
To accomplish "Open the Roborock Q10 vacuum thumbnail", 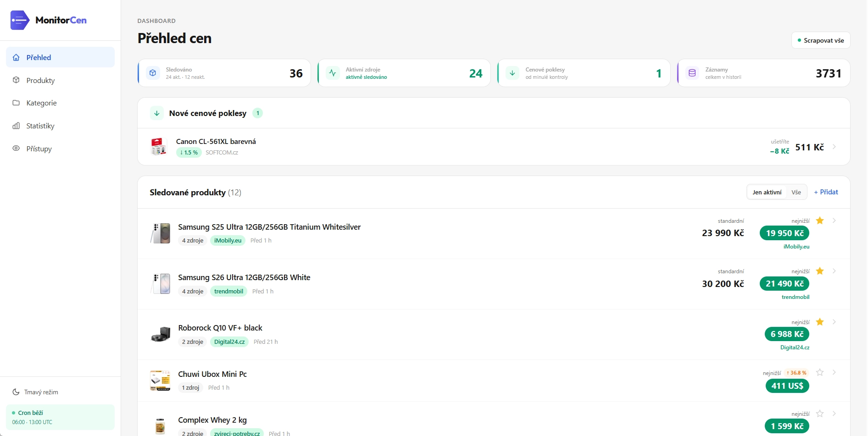I will [x=161, y=334].
